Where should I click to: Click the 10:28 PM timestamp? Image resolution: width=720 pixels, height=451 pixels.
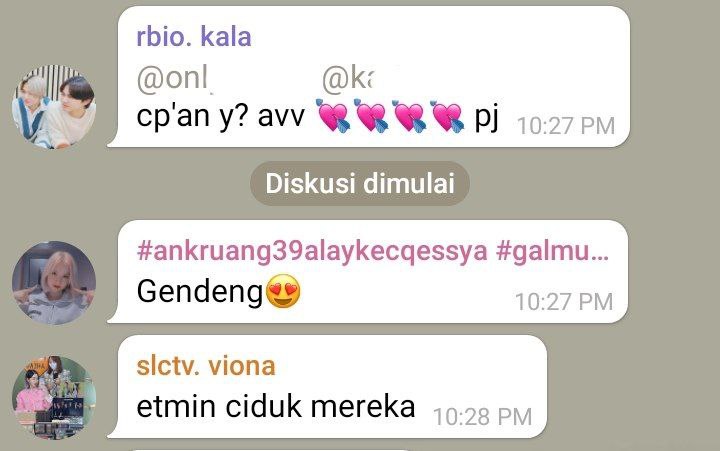(482, 417)
